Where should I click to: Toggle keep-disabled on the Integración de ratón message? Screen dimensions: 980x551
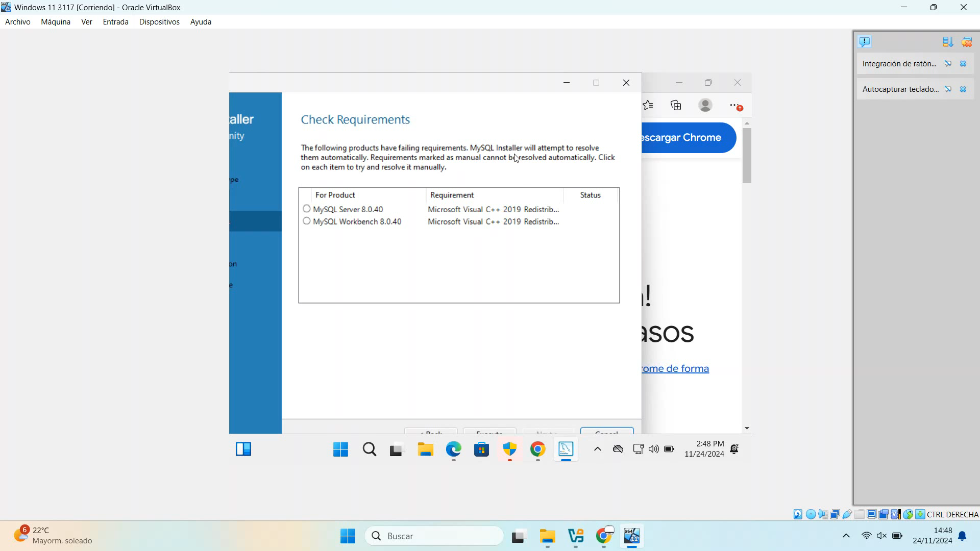coord(948,63)
